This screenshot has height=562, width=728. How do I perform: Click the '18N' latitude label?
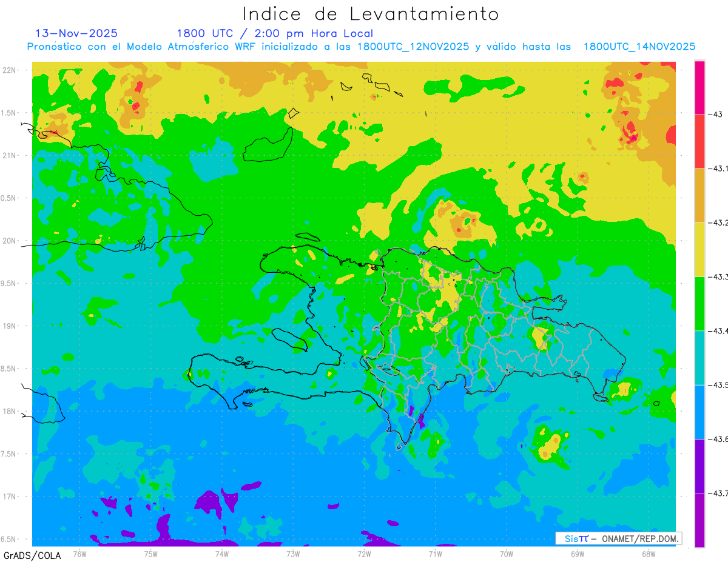pyautogui.click(x=8, y=411)
